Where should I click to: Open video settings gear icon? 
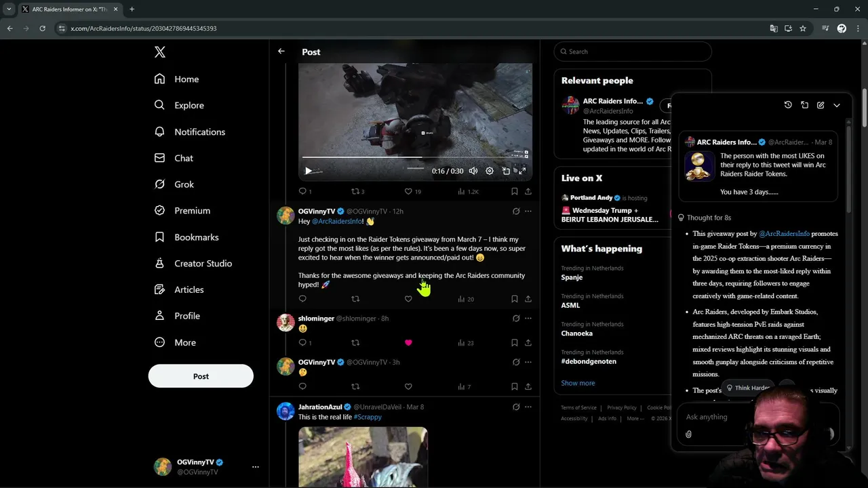coord(490,171)
